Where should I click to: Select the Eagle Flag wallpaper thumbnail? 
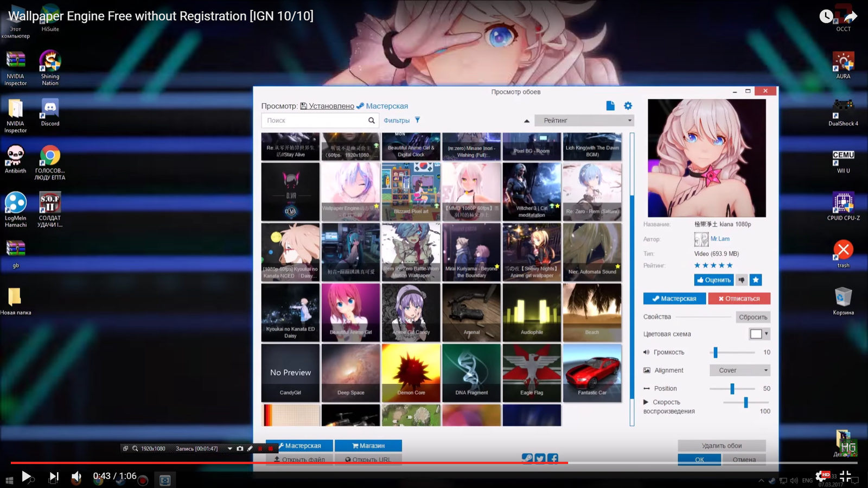pos(532,373)
